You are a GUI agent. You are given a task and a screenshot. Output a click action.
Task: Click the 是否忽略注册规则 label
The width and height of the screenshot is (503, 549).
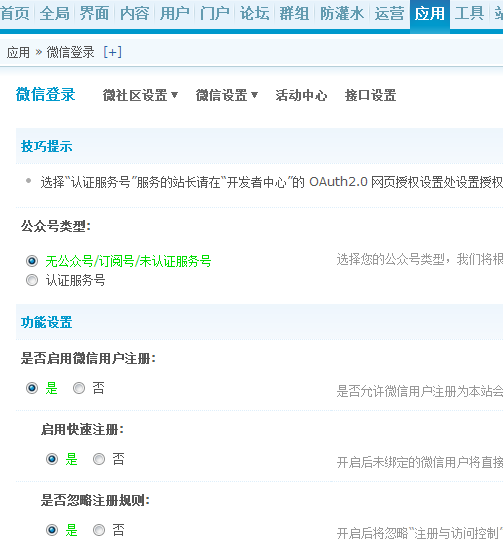click(95, 501)
